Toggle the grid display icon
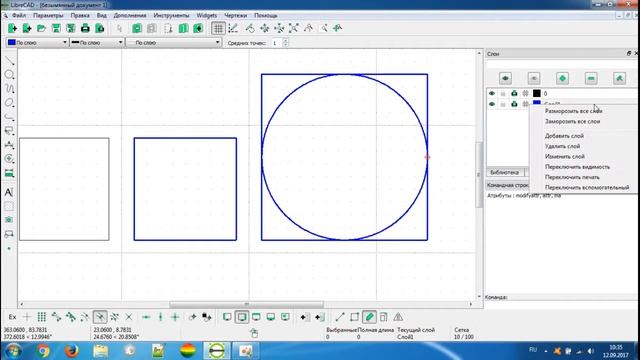Viewport: 640px width, 360px height. pos(218,28)
